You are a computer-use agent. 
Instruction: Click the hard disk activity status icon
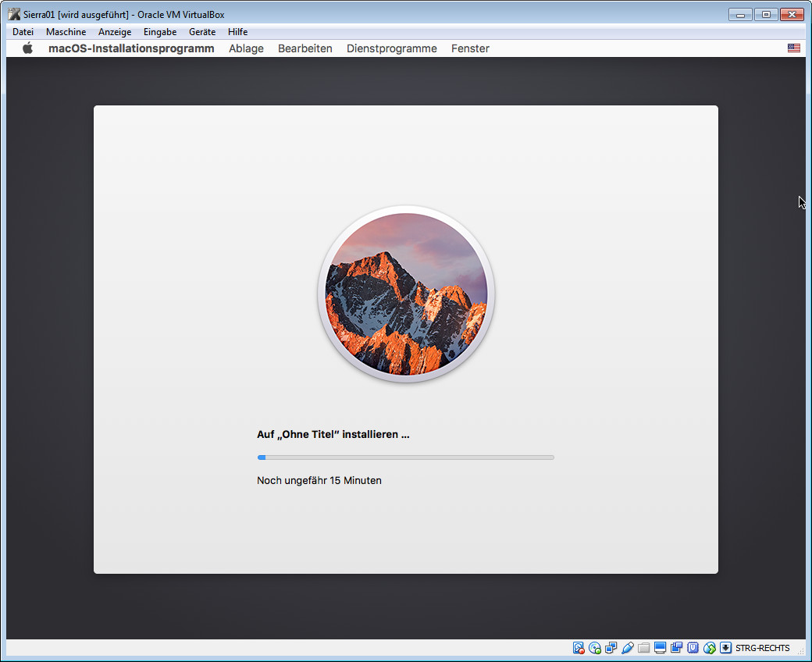pyautogui.click(x=579, y=648)
